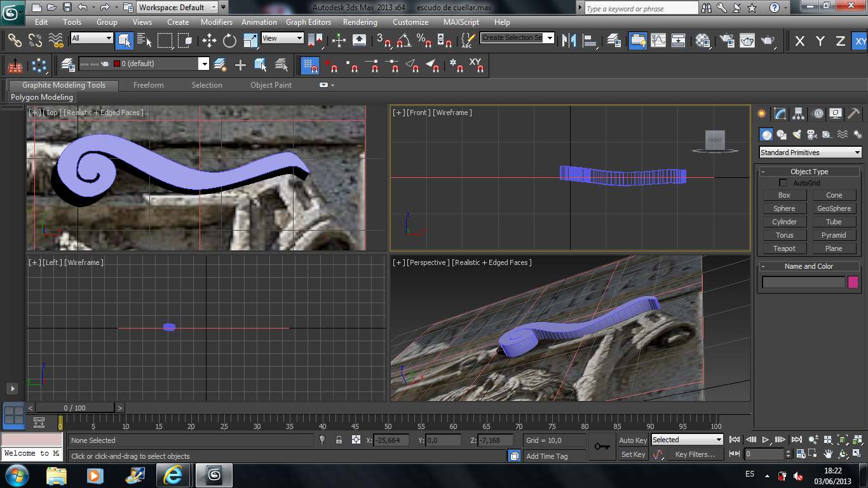The width and height of the screenshot is (868, 488).
Task: Select the Select and Rotate tool
Action: click(229, 41)
